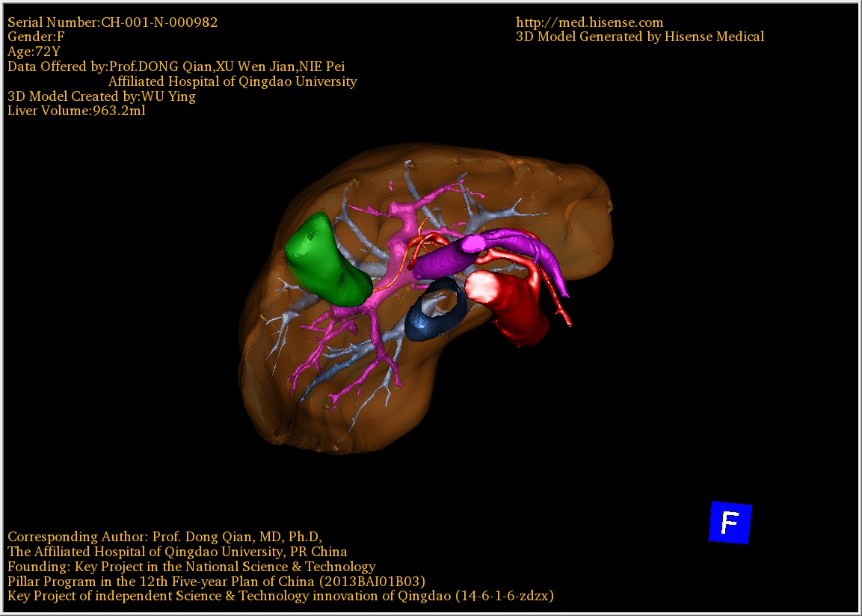Click the Pillar Program (2013BAI01B03) line
Viewport: 862px width, 616px height.
click(x=216, y=582)
